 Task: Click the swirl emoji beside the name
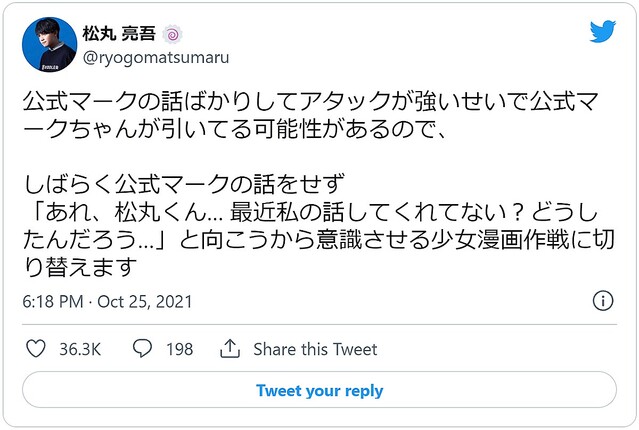point(172,35)
